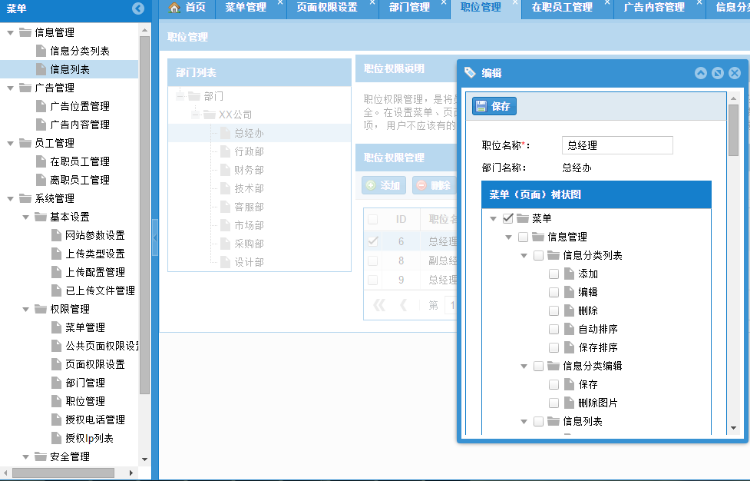Viewport: 750px width, 481px height.
Task: Click the page icon beside 授权Ip列表
Action: tap(56, 438)
